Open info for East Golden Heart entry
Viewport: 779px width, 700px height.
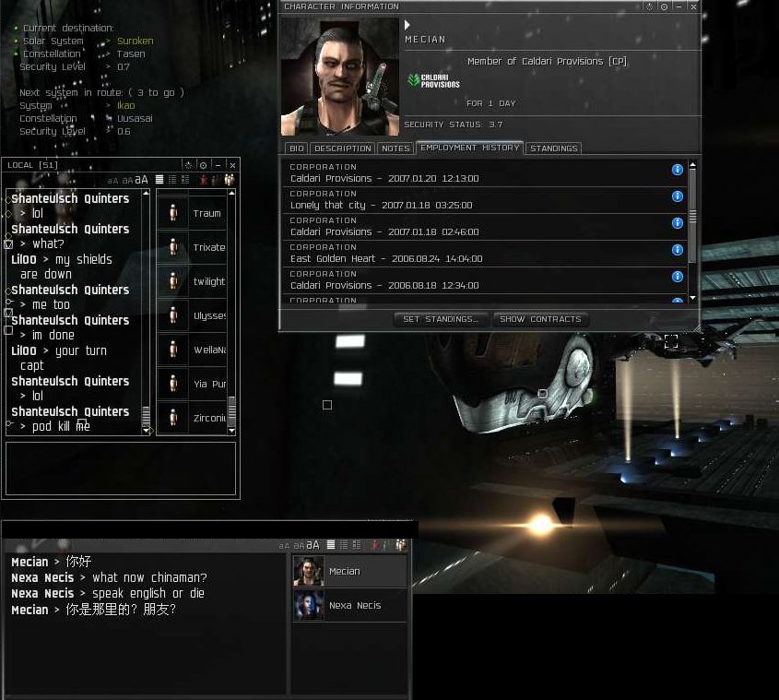(678, 250)
